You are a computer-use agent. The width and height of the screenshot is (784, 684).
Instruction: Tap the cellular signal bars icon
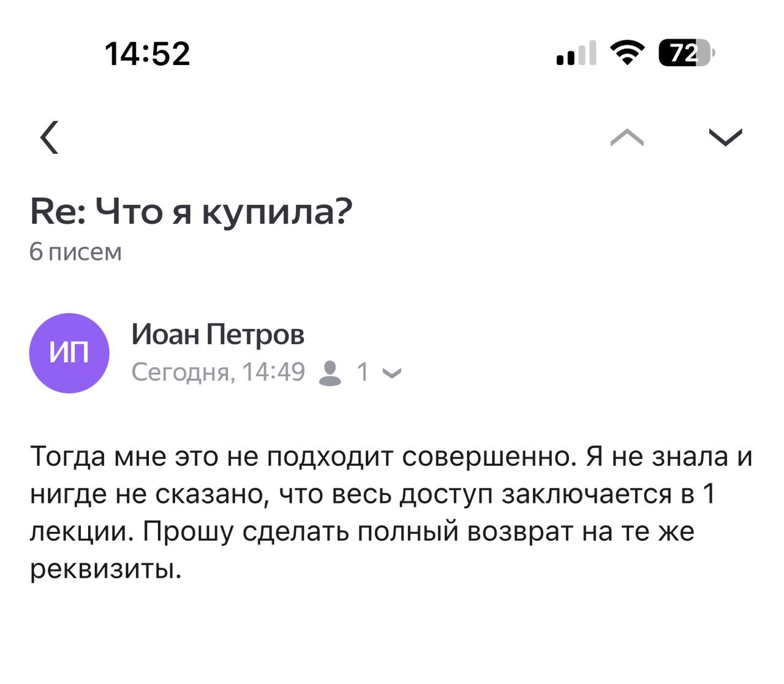pyautogui.click(x=576, y=53)
